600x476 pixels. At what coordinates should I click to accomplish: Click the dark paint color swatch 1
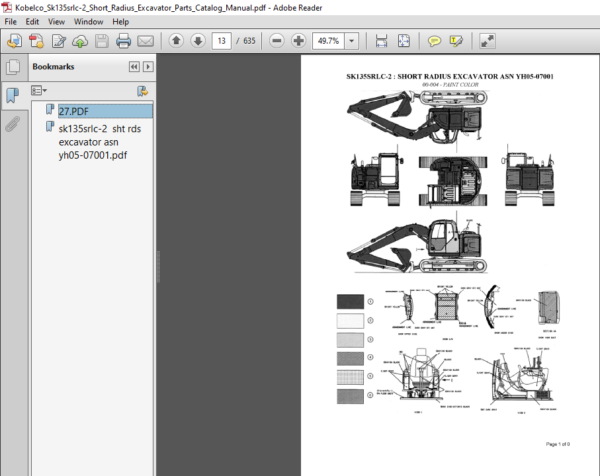350,302
